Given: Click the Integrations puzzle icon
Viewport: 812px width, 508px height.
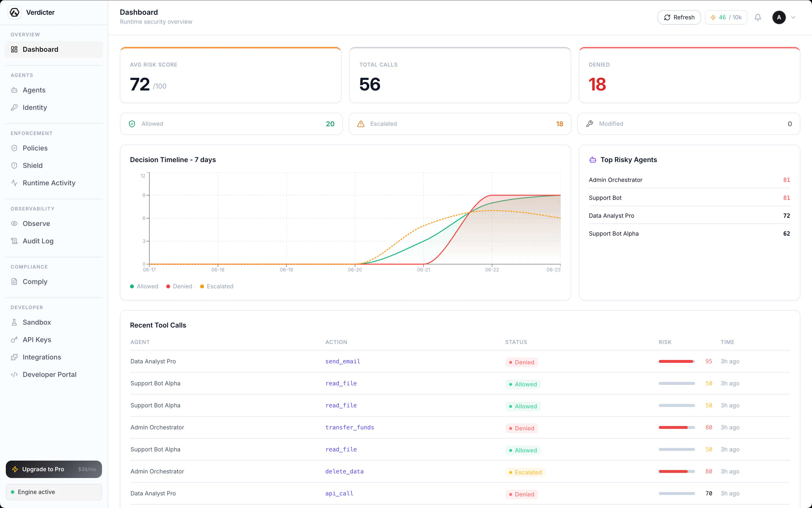Looking at the screenshot, I should 14,357.
